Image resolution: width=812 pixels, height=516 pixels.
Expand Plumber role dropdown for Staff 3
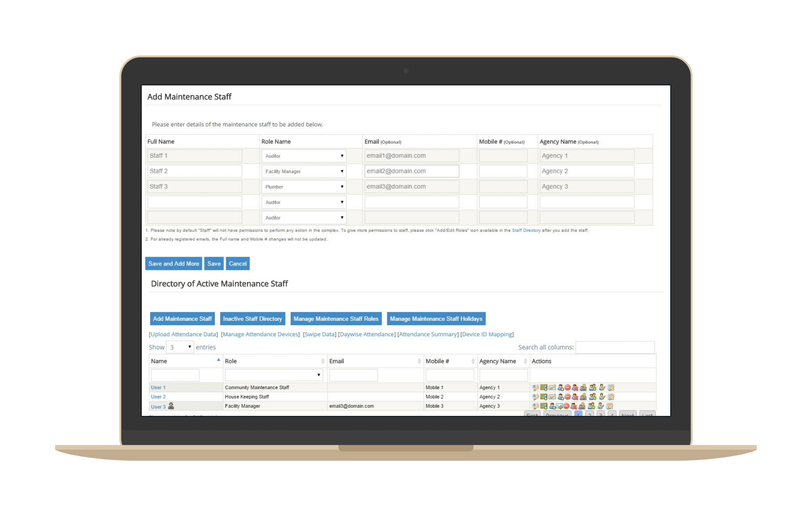pyautogui.click(x=303, y=187)
